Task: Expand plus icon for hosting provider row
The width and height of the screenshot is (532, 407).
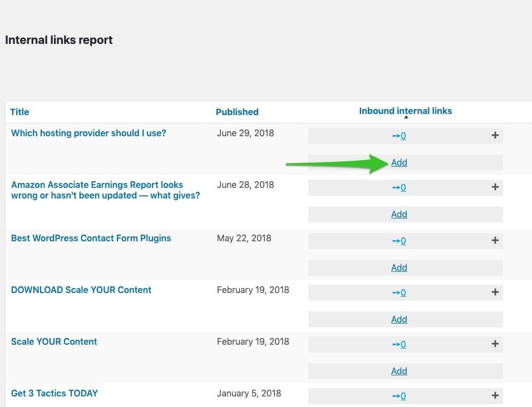Action: pyautogui.click(x=495, y=136)
